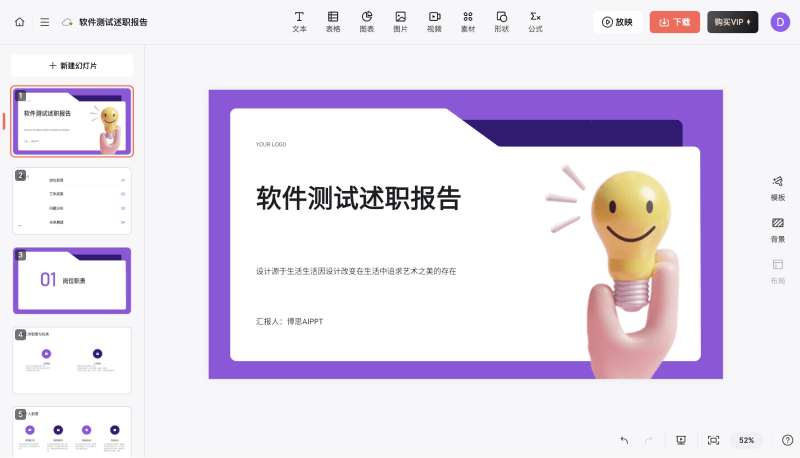This screenshot has width=800, height=458.
Task: Insert a formula with 公式
Action: 535,21
